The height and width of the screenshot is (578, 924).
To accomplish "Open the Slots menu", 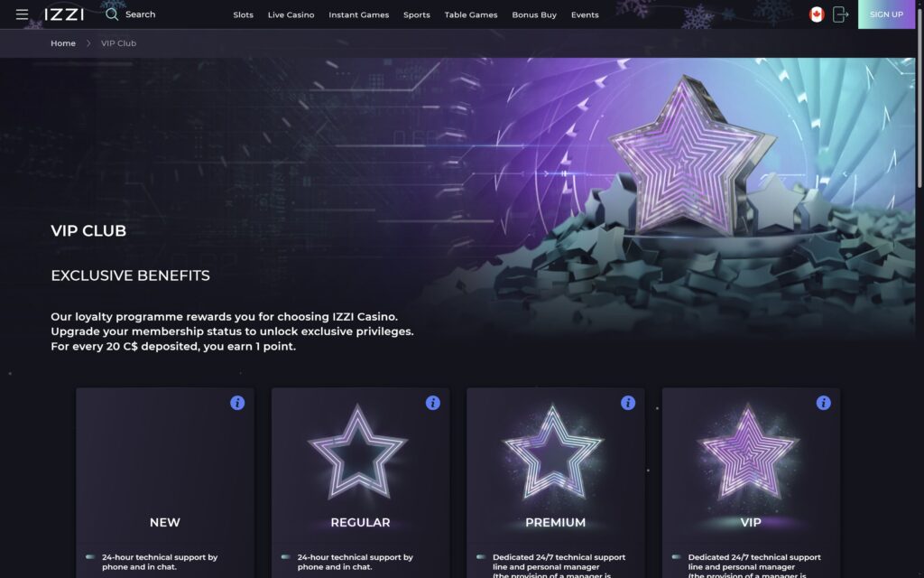I will (243, 14).
